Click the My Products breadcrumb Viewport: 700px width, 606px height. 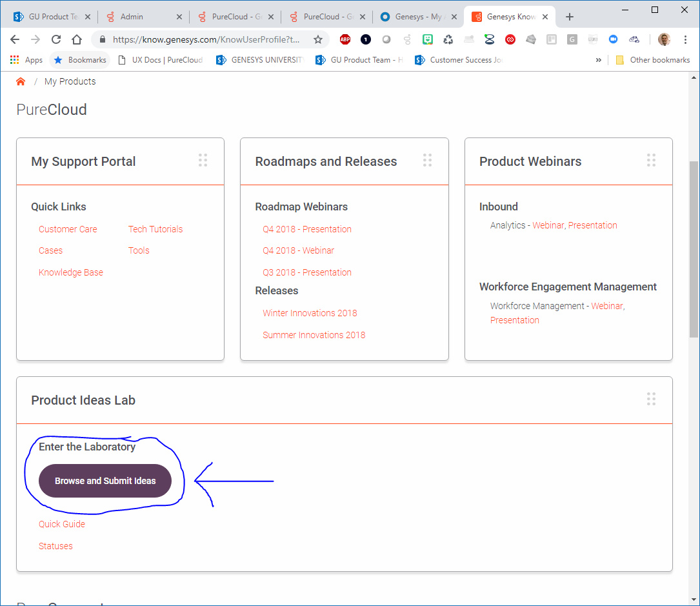click(x=70, y=81)
